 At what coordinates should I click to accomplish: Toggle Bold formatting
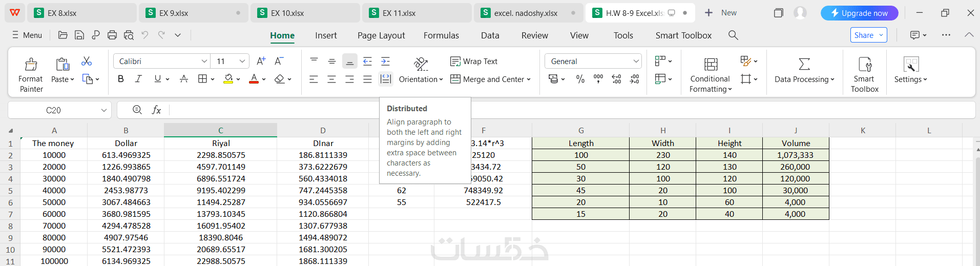click(x=121, y=79)
